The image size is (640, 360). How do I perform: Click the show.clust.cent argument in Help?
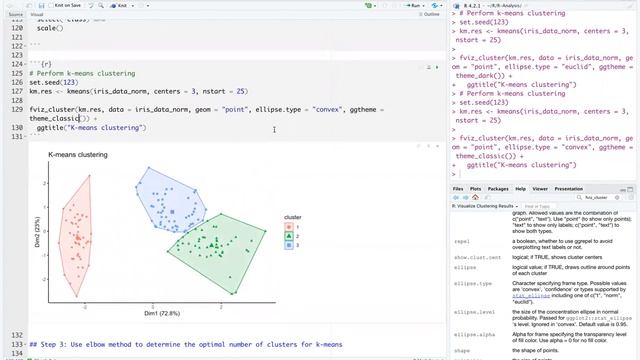pos(477,258)
